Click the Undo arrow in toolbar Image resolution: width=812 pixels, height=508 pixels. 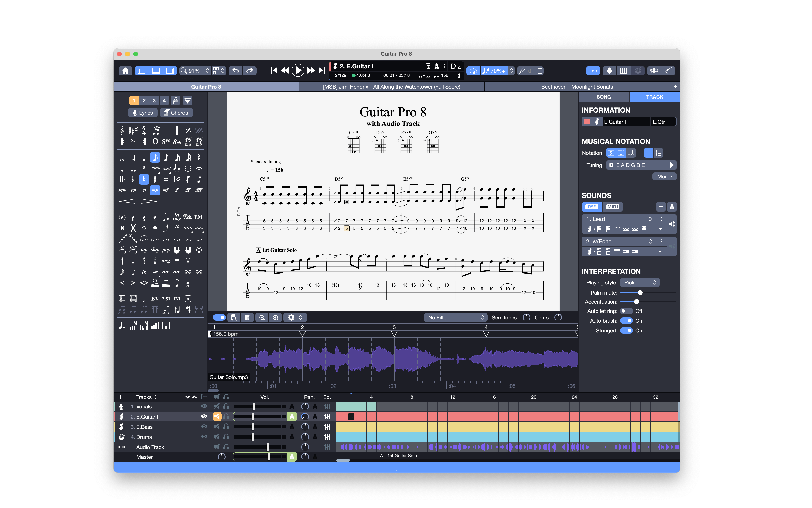[x=235, y=71]
